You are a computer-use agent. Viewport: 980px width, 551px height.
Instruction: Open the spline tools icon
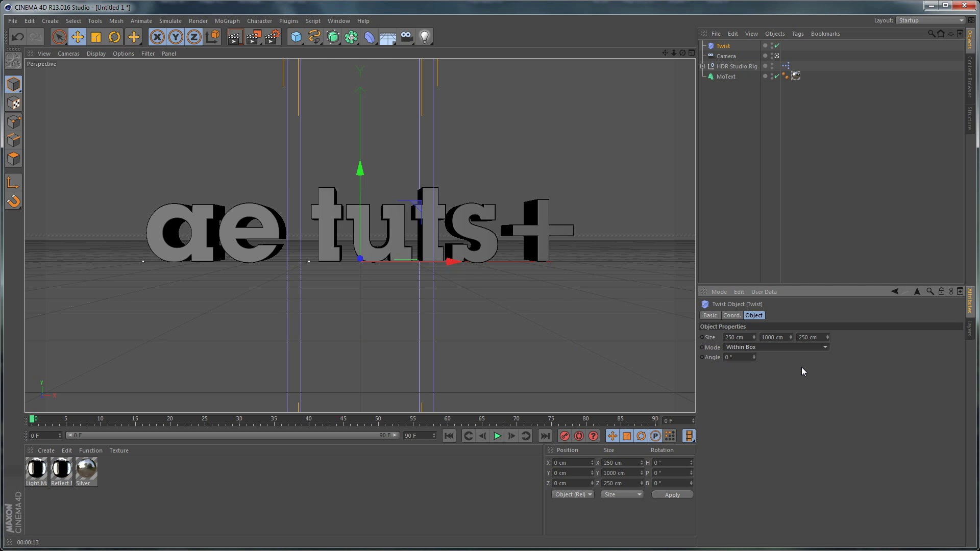pos(314,37)
